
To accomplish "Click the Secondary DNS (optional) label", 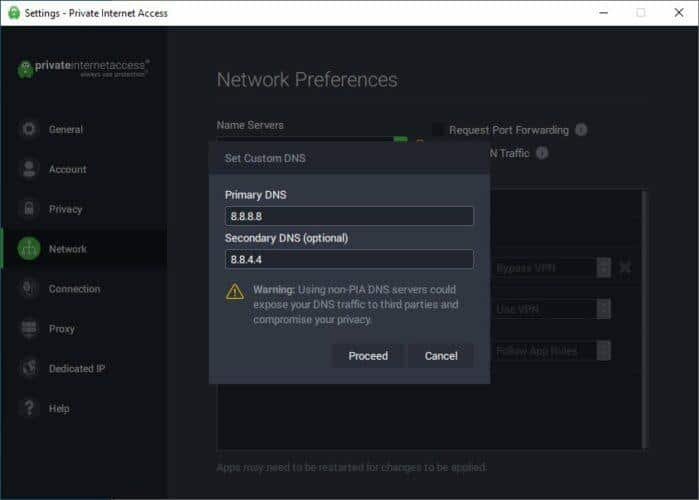I will (286, 238).
